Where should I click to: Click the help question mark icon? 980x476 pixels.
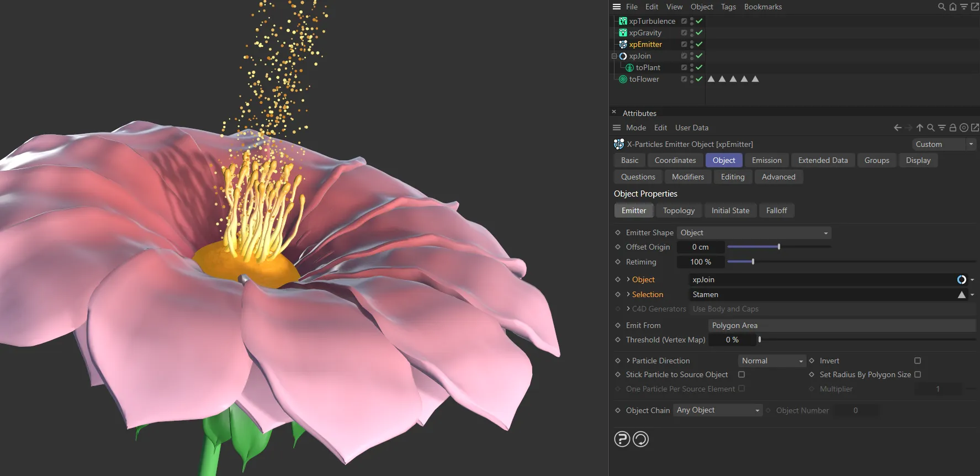pos(622,439)
